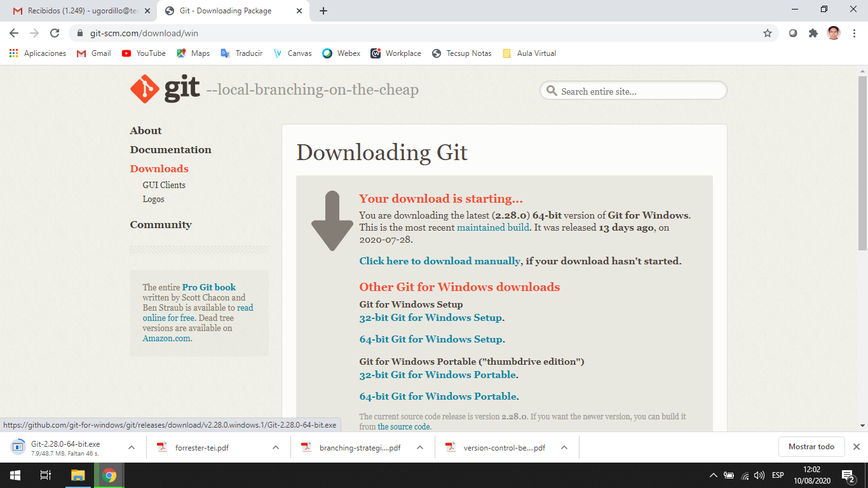Open File Explorer from the taskbar
Viewport: 868px width, 488px height.
click(78, 475)
